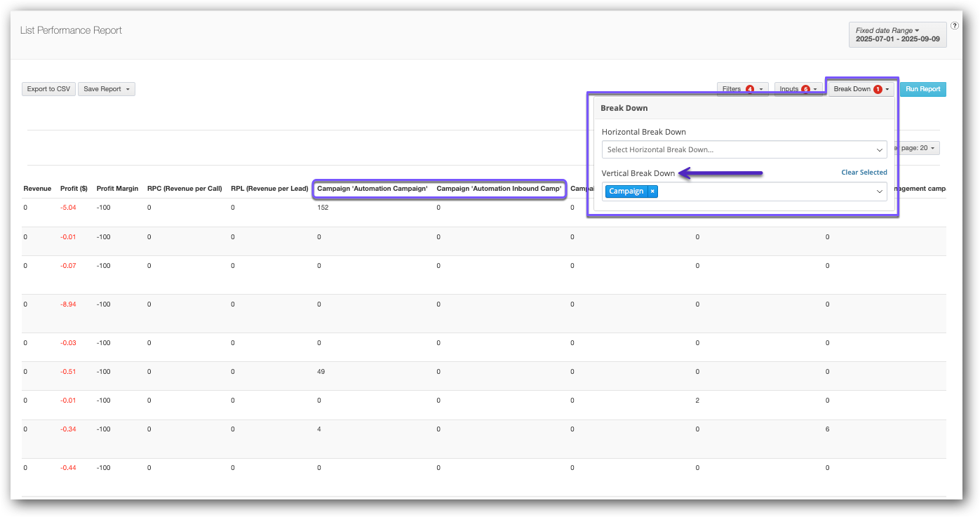Open the Fixed date Range picker

897,35
